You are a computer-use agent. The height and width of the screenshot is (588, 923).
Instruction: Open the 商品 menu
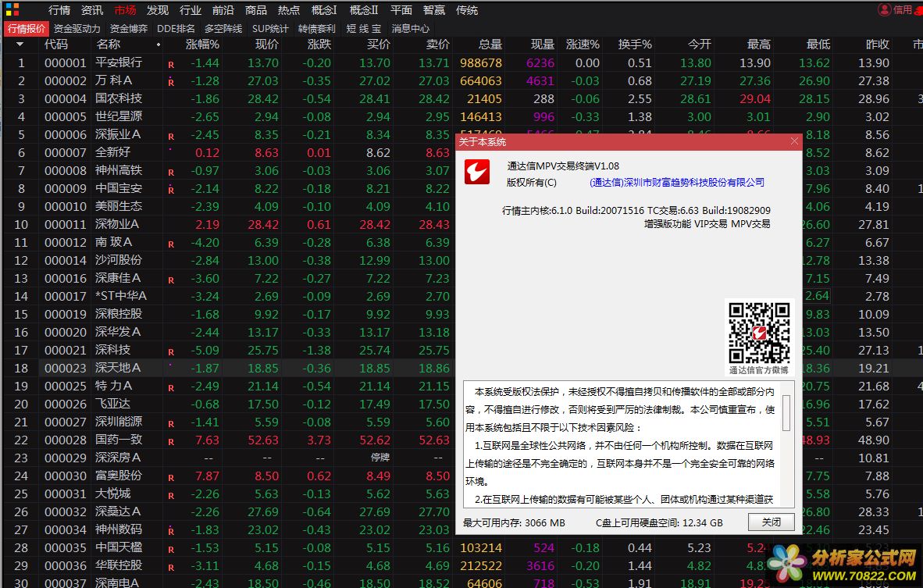click(x=256, y=10)
